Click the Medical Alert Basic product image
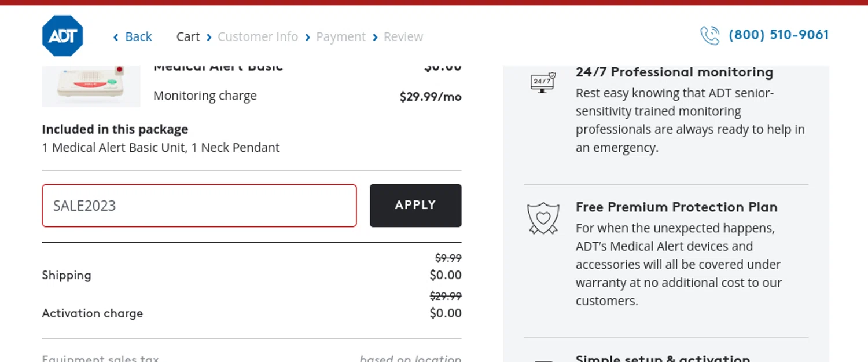The height and width of the screenshot is (362, 868). pos(91,86)
